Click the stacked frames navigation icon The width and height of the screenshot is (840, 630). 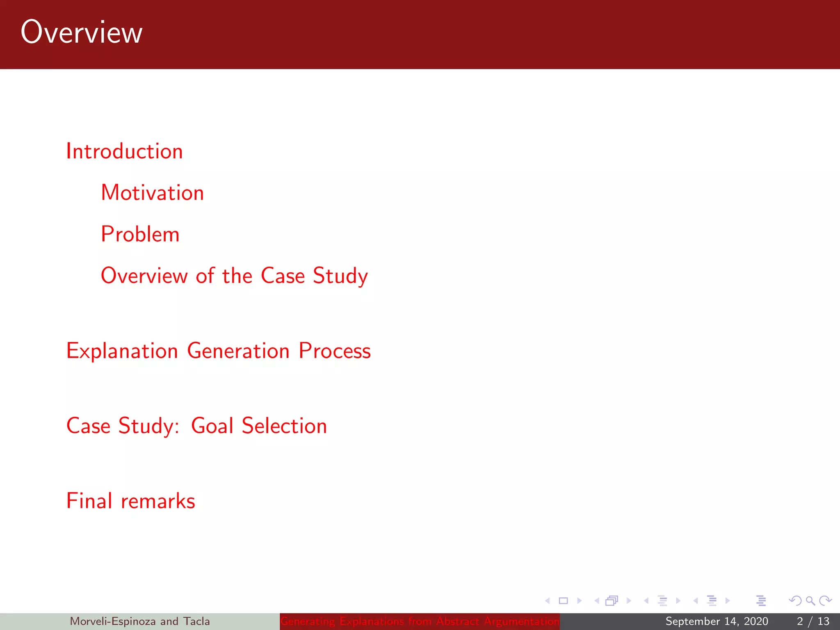612,601
